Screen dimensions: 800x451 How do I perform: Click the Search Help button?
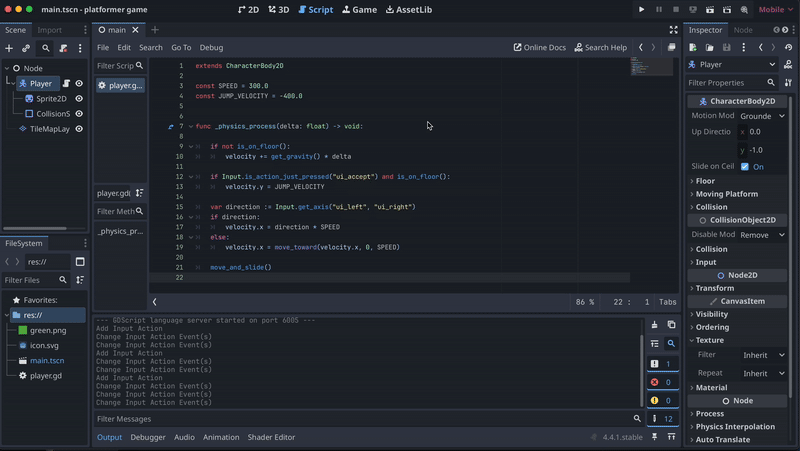pyautogui.click(x=600, y=47)
